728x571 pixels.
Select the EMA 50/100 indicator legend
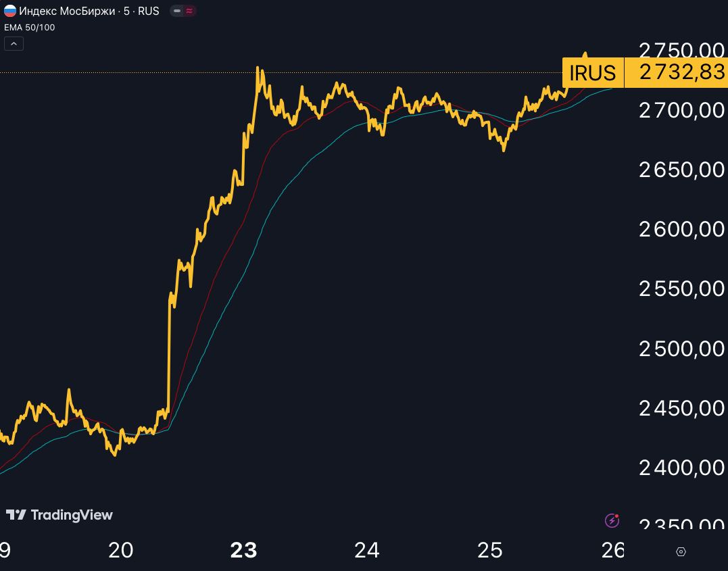pos(30,28)
